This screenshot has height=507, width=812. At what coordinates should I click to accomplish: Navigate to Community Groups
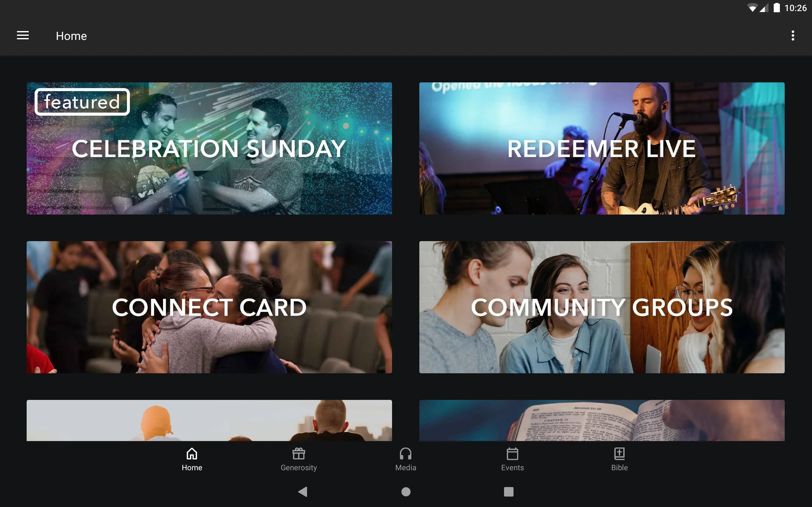tap(602, 307)
